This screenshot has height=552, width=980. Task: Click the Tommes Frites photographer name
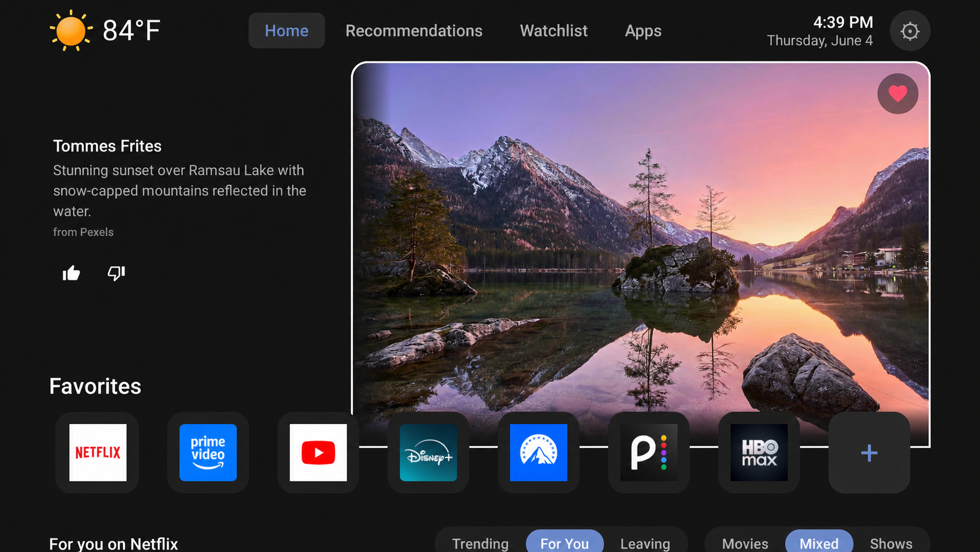(107, 146)
